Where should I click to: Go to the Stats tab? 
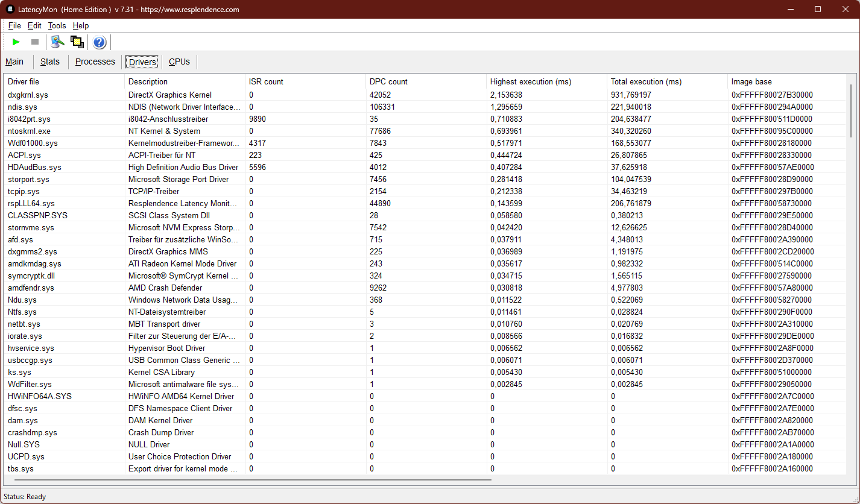(x=50, y=61)
